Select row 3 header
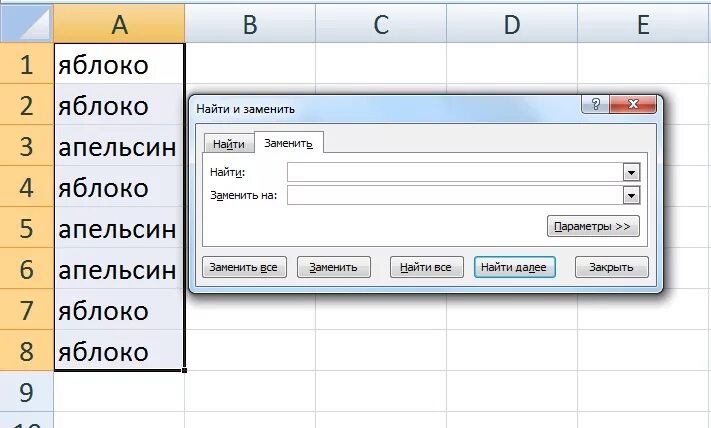This screenshot has width=711, height=428. point(26,146)
